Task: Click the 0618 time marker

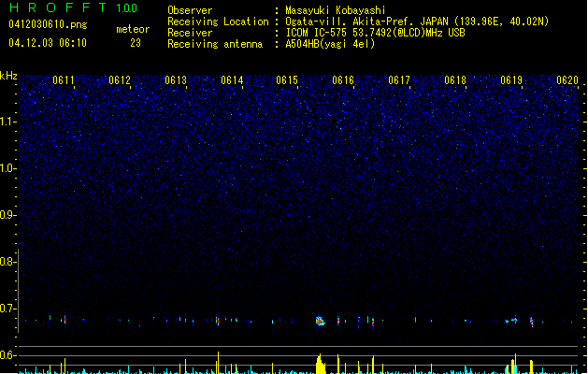Action: tap(455, 80)
